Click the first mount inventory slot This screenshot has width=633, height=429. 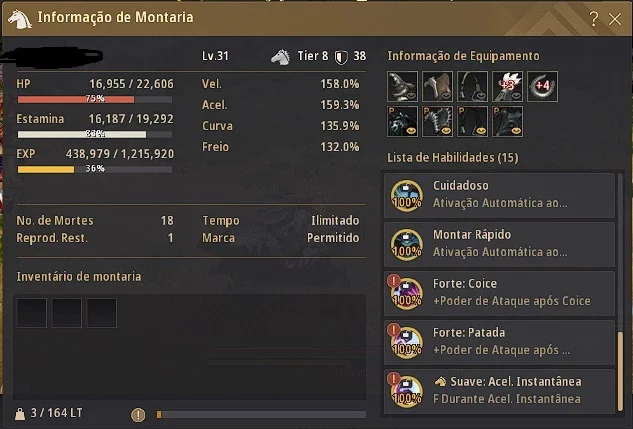(x=32, y=313)
